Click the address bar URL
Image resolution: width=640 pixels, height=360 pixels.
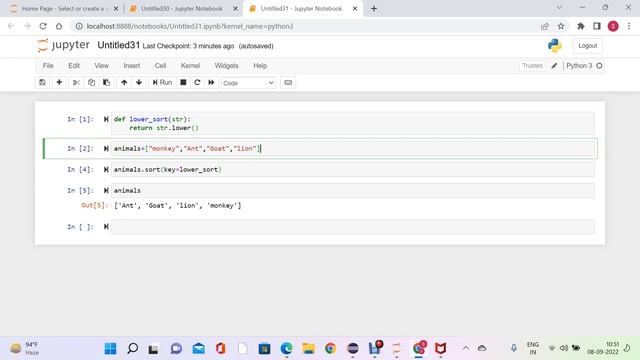[190, 26]
